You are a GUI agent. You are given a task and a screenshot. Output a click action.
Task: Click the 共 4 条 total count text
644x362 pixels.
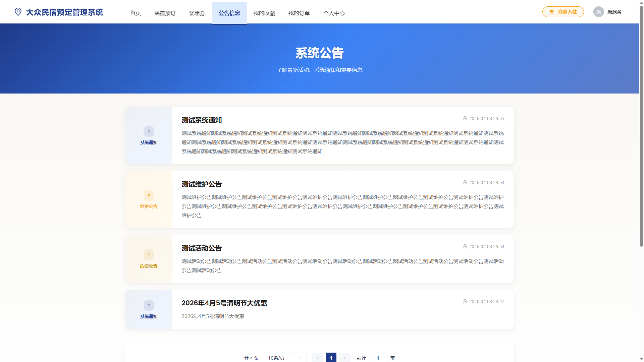pos(252,358)
